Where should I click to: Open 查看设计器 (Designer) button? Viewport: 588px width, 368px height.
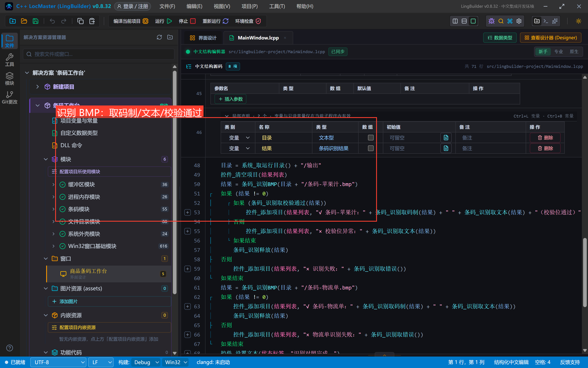tap(551, 38)
